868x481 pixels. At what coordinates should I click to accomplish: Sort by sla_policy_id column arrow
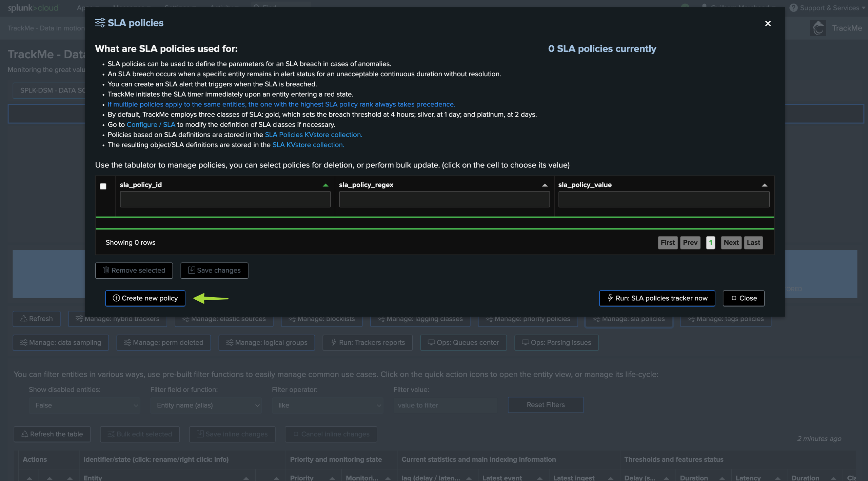pos(325,185)
